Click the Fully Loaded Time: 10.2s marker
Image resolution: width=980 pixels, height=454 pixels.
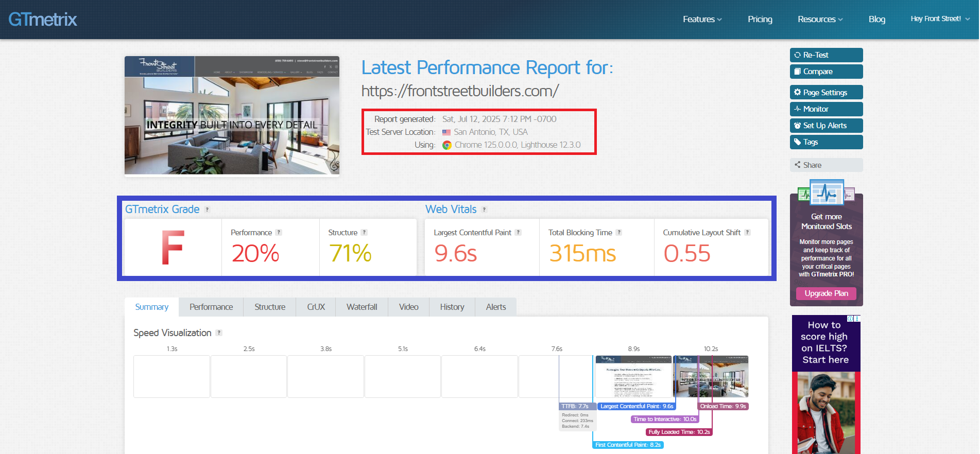(679, 432)
